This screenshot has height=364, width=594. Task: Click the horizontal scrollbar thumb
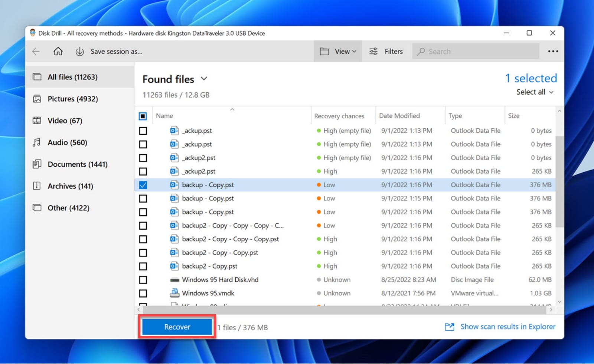345,309
